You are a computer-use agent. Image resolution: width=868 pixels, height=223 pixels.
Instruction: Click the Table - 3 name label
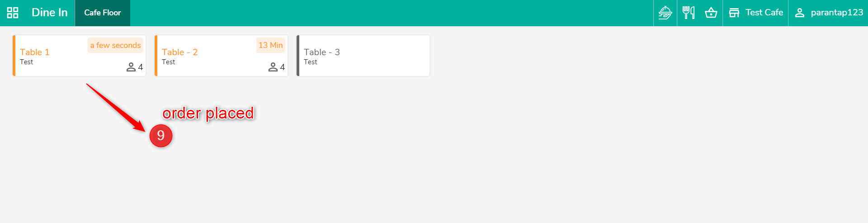tap(322, 52)
